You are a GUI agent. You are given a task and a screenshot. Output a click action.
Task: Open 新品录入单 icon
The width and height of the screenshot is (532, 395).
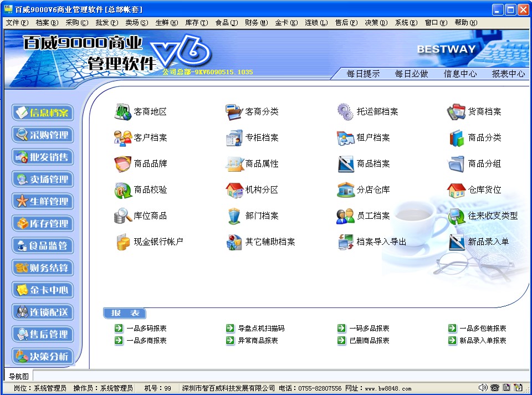[456, 242]
